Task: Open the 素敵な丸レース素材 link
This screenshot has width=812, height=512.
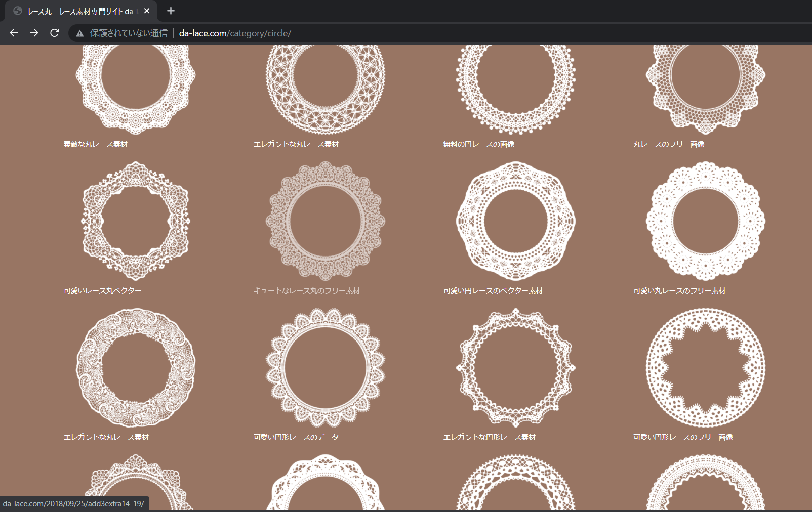Action: click(96, 144)
